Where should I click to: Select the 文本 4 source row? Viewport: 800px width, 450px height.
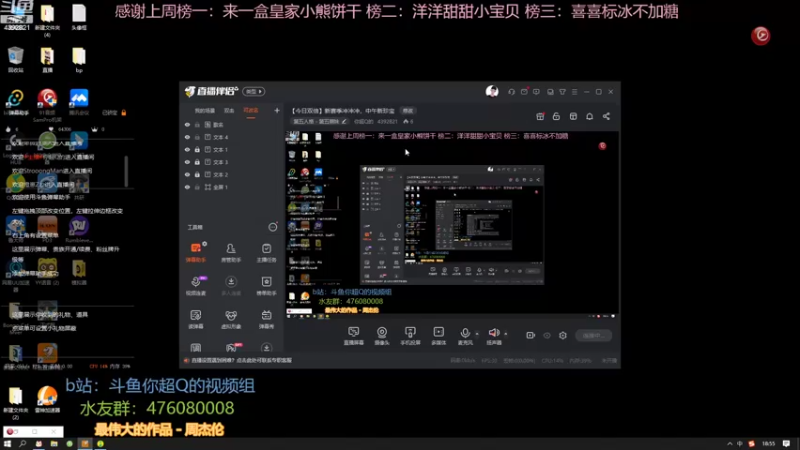pos(231,137)
